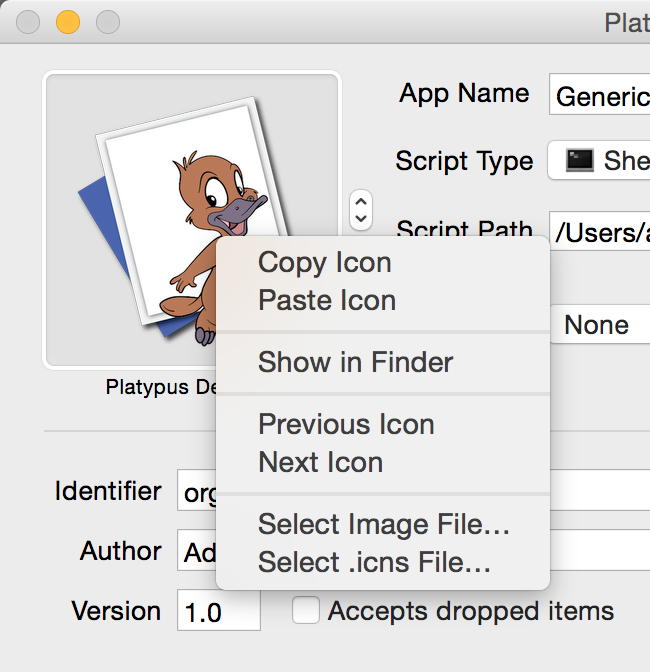The width and height of the screenshot is (650, 672).
Task: Click the App Name label
Action: point(464,93)
